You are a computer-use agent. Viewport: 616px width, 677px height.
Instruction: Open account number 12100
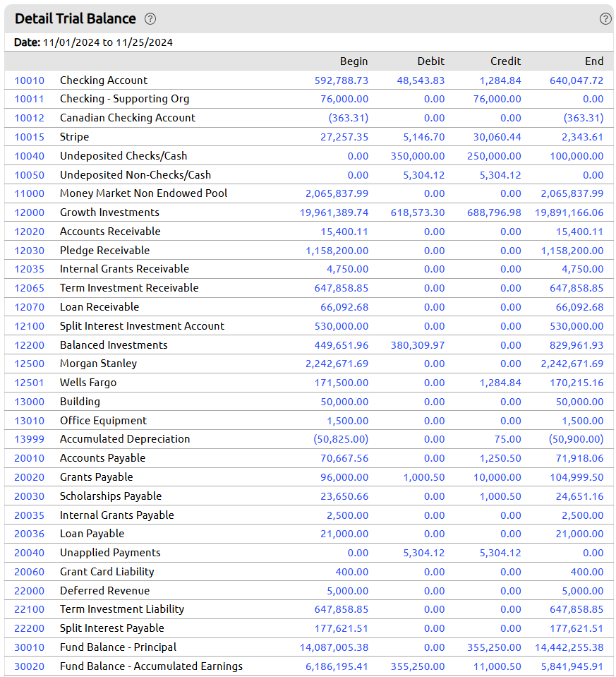[x=30, y=326]
